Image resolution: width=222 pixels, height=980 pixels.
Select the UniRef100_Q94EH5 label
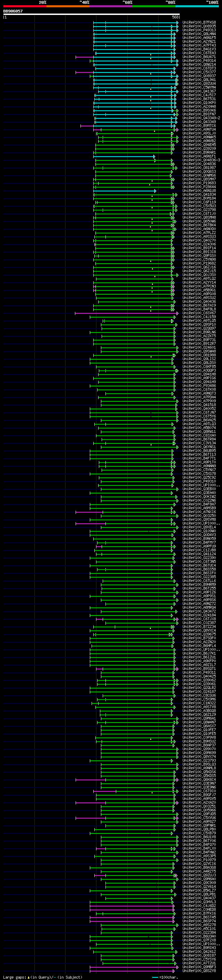tap(199, 145)
